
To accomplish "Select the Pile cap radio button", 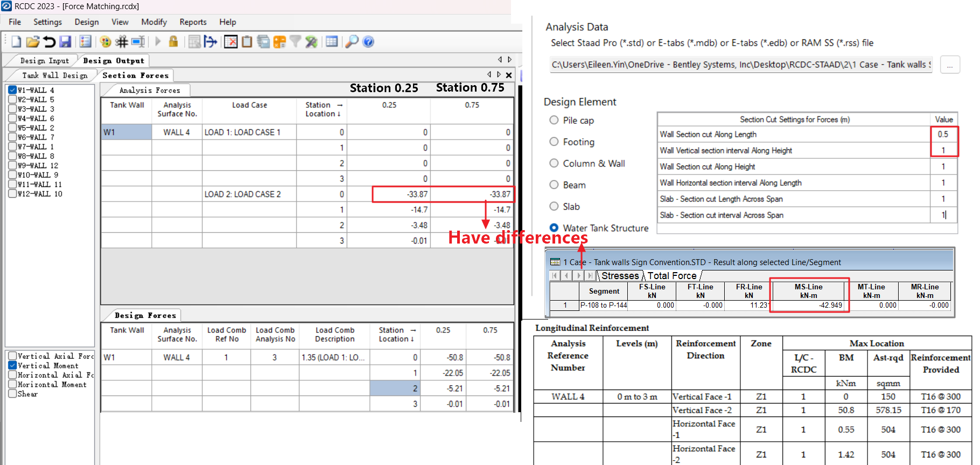I will pyautogui.click(x=554, y=120).
